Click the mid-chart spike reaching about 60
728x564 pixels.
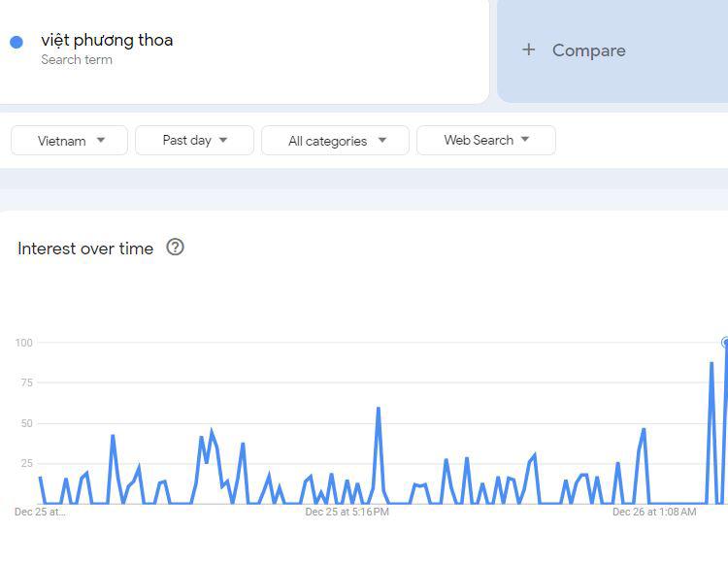coord(378,409)
